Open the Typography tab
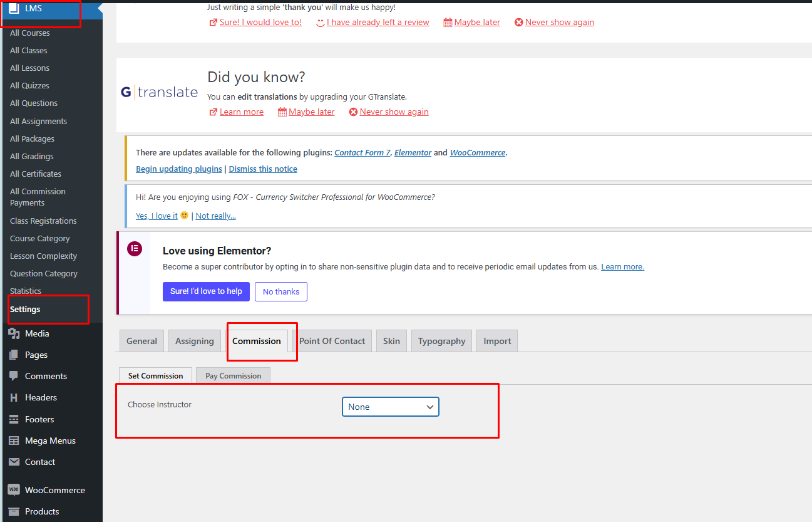 pos(441,341)
